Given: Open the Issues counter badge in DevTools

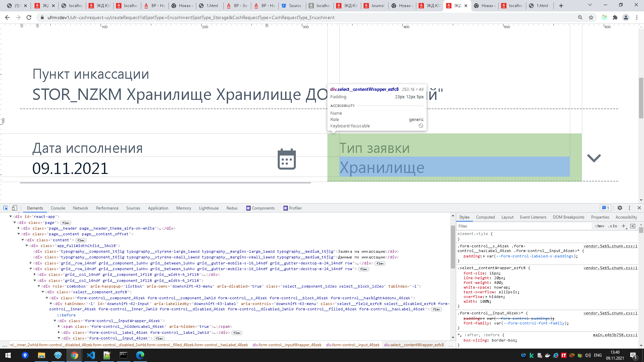Looking at the screenshot, I should (x=605, y=208).
